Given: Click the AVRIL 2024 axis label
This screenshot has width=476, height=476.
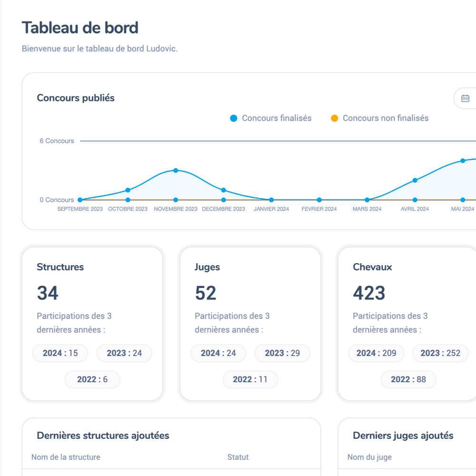Looking at the screenshot, I should pos(415,209).
